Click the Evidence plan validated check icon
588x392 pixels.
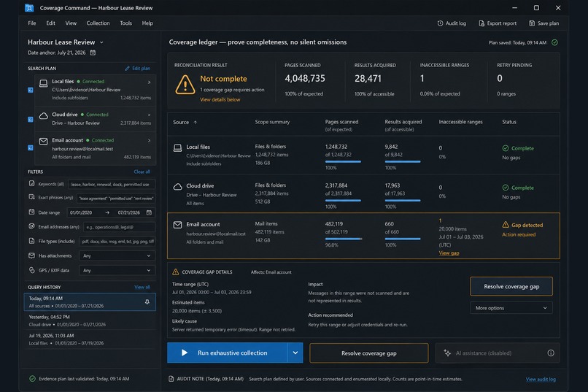[x=32, y=379]
